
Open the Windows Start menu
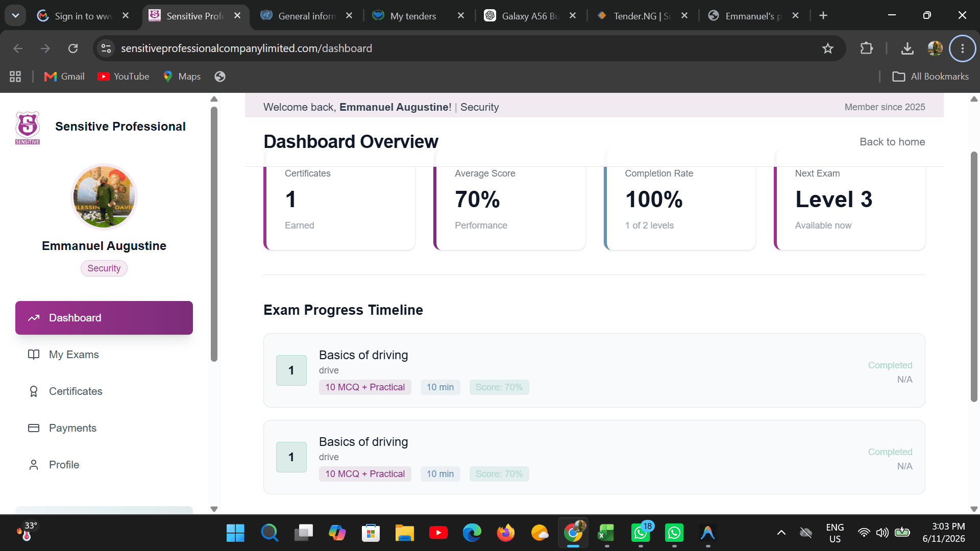tap(235, 533)
